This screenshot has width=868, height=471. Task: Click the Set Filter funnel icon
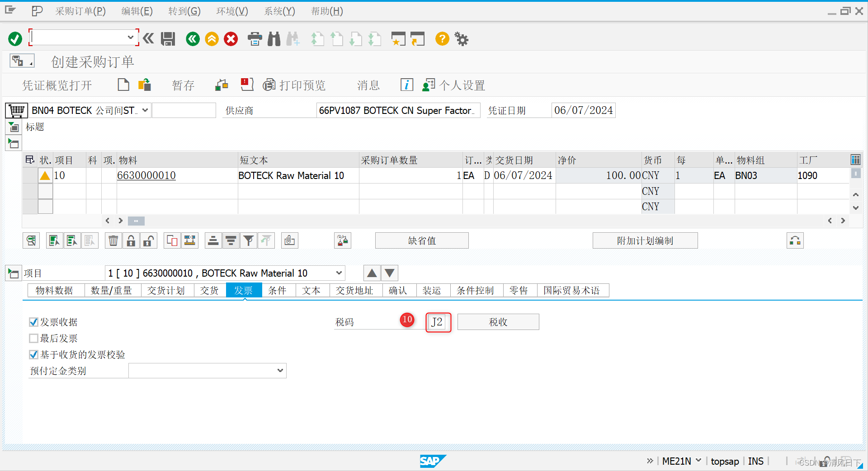(248, 240)
